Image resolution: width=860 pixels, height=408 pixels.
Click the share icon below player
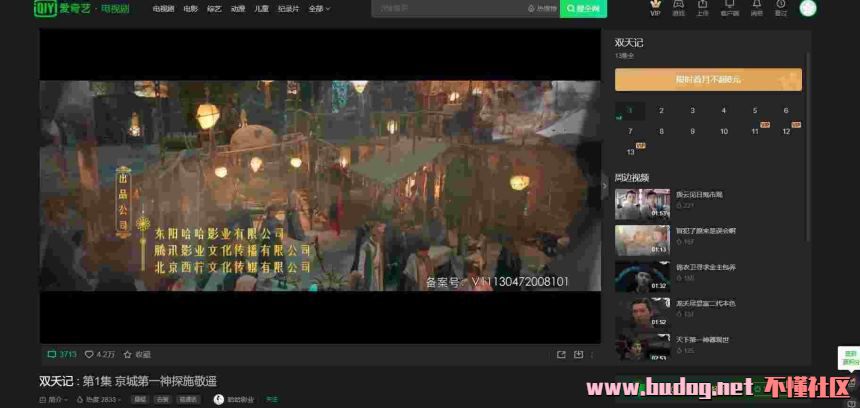click(561, 355)
